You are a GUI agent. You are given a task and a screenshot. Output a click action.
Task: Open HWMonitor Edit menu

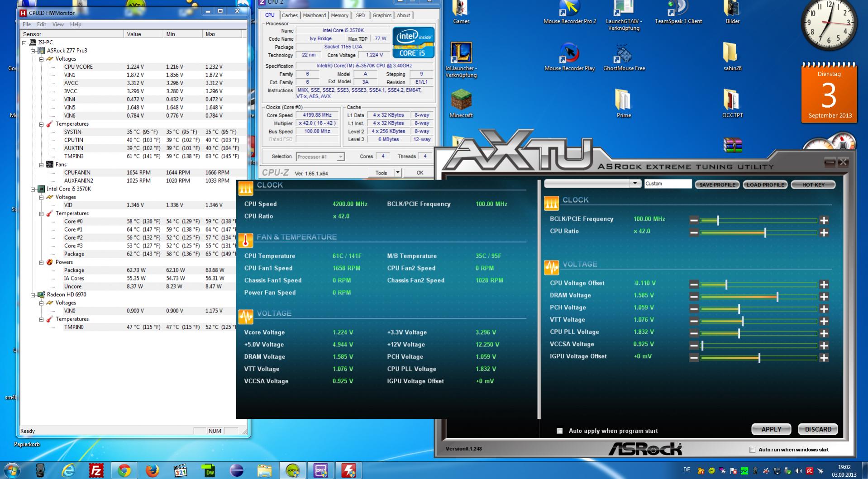(42, 24)
